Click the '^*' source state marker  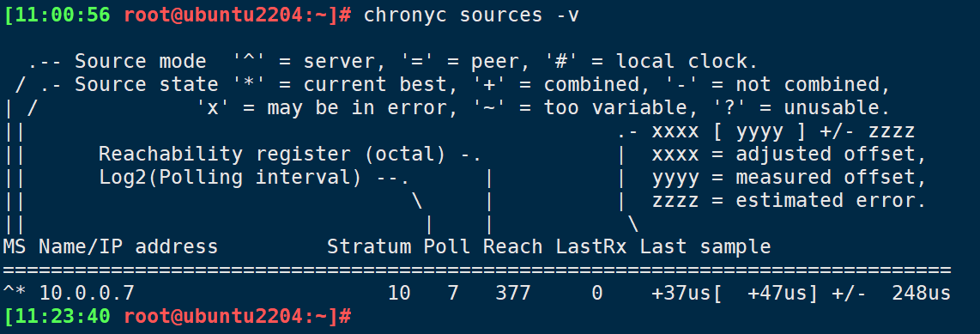pyautogui.click(x=15, y=293)
